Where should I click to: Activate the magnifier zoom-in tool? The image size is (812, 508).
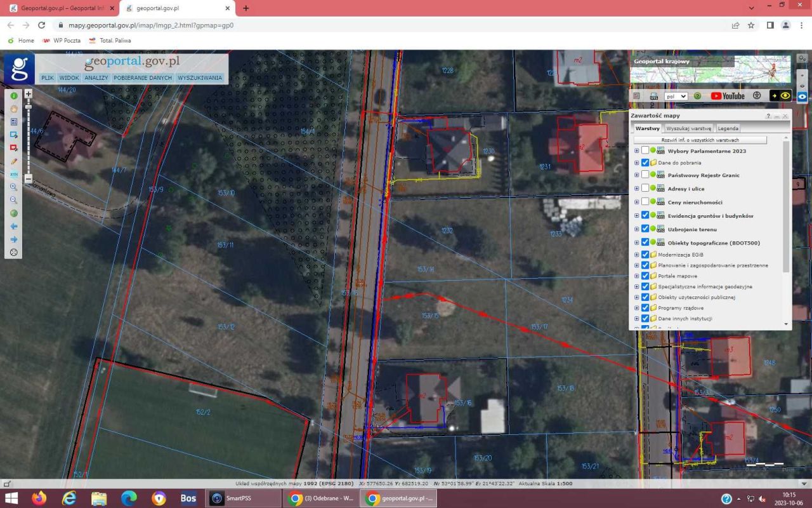[13, 187]
